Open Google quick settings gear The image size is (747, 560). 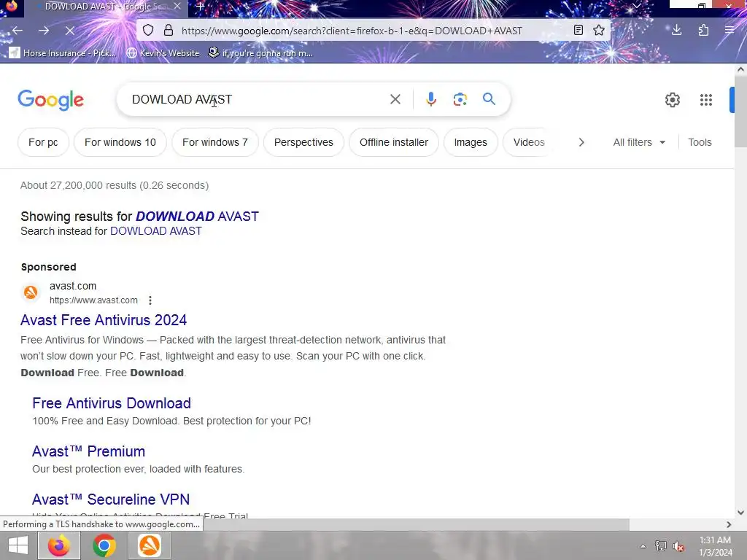coord(672,100)
